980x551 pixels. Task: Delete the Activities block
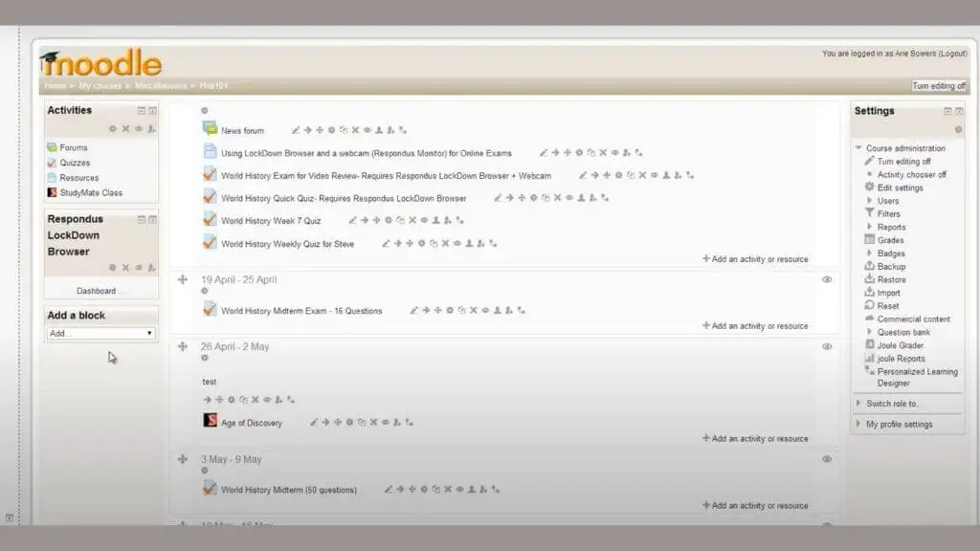pyautogui.click(x=125, y=129)
